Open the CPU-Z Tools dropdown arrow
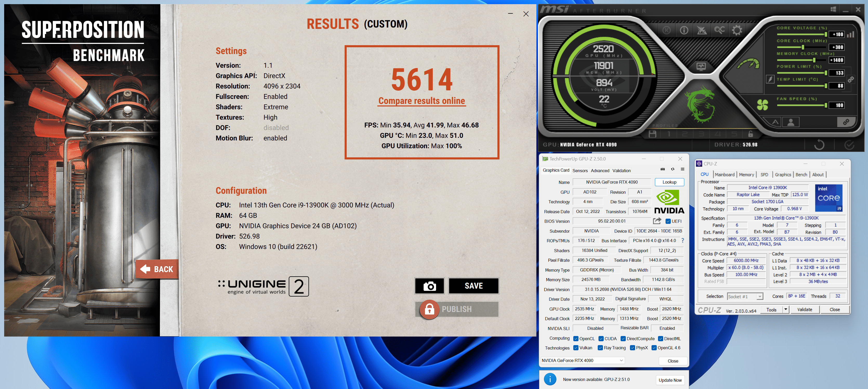 click(785, 309)
